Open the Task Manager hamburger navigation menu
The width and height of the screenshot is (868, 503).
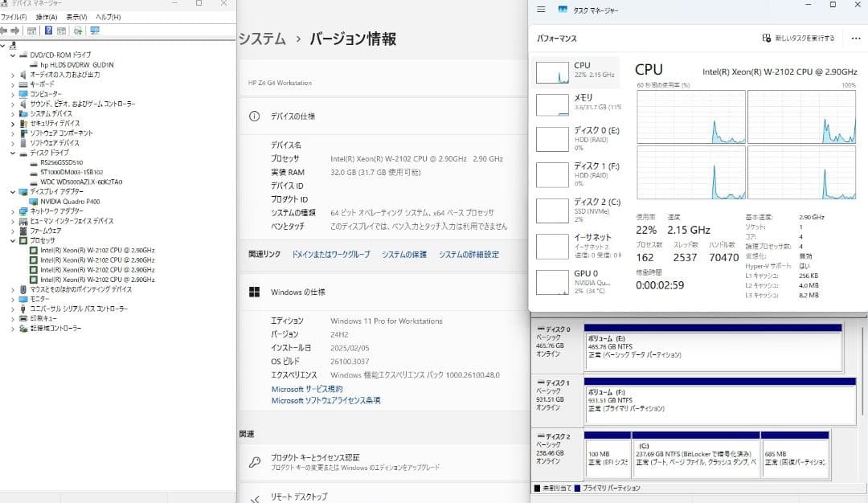[540, 10]
